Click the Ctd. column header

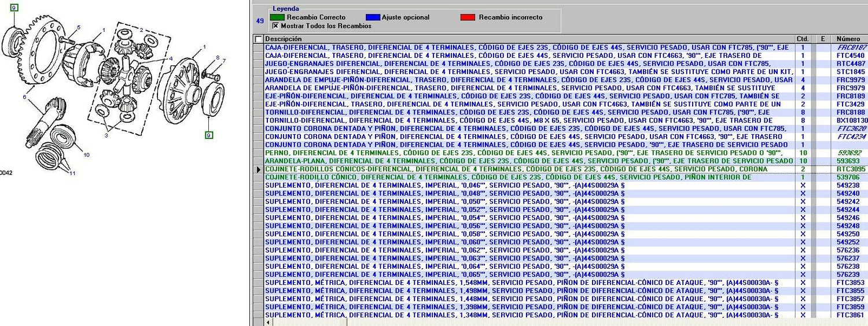pos(802,39)
